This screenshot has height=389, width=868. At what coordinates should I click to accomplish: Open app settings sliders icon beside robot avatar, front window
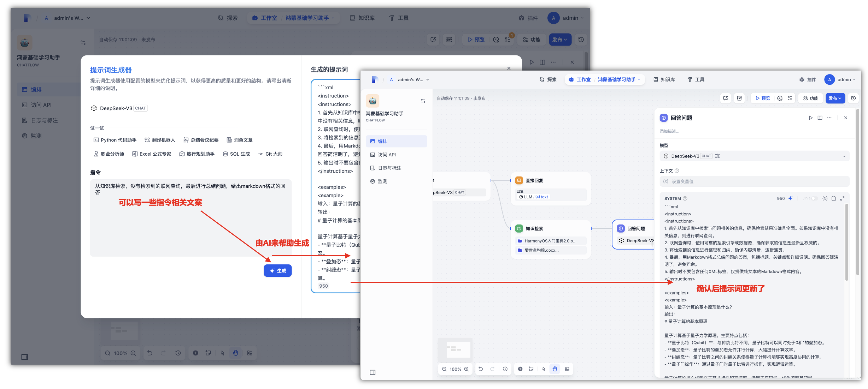[423, 101]
